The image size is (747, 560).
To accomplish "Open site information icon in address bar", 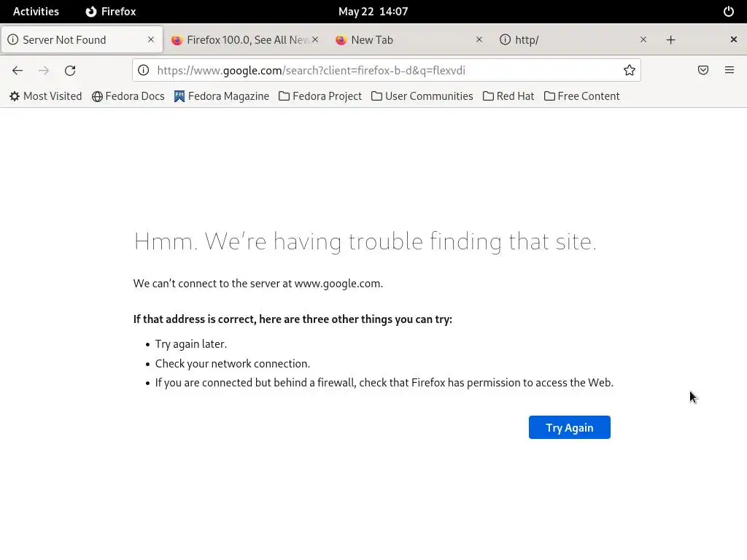I will pyautogui.click(x=144, y=71).
